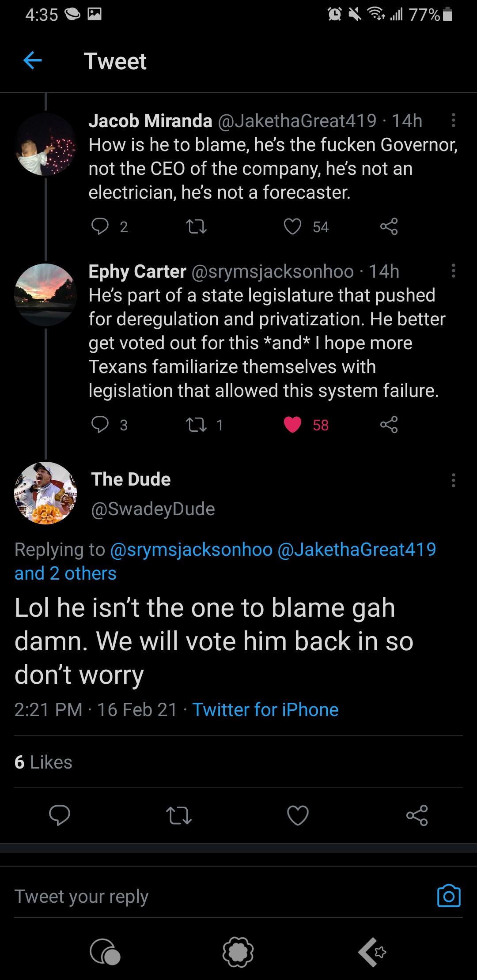Retweet Ephy Carter's tweet
This screenshot has width=477, height=980.
click(x=196, y=425)
